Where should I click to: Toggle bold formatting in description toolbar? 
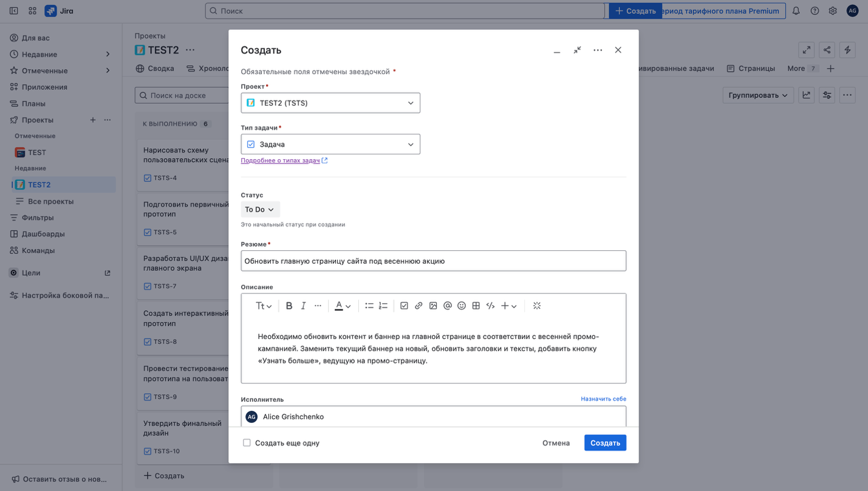(289, 306)
